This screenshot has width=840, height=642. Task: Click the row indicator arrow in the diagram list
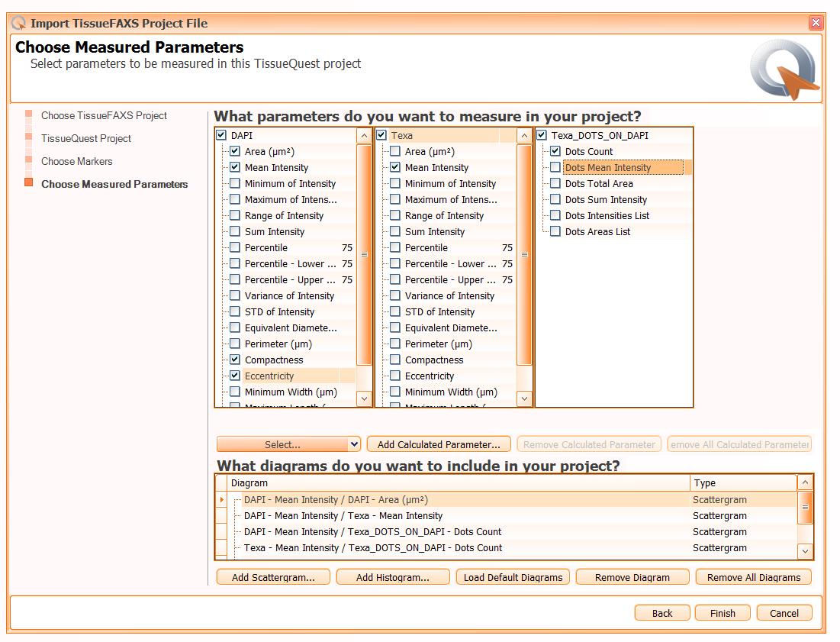(222, 499)
